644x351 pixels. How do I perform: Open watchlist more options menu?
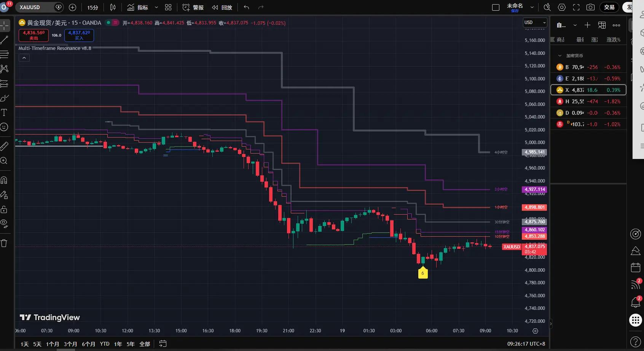(x=617, y=25)
